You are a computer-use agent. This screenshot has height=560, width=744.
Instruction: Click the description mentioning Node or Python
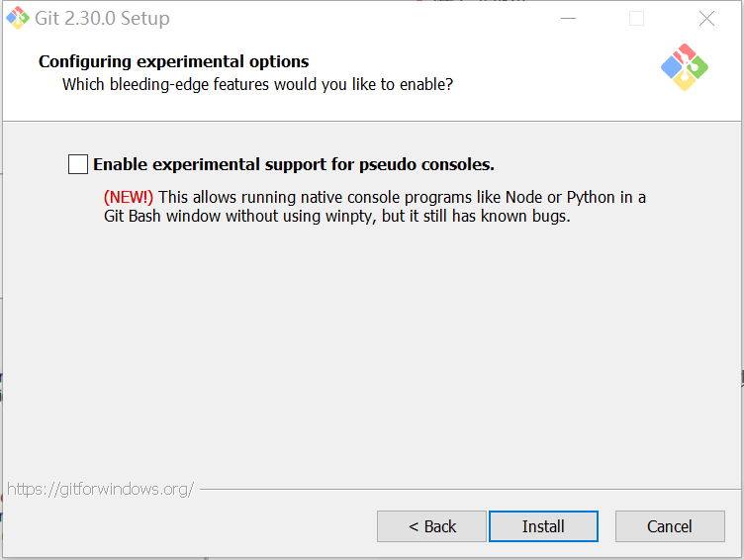click(401, 197)
